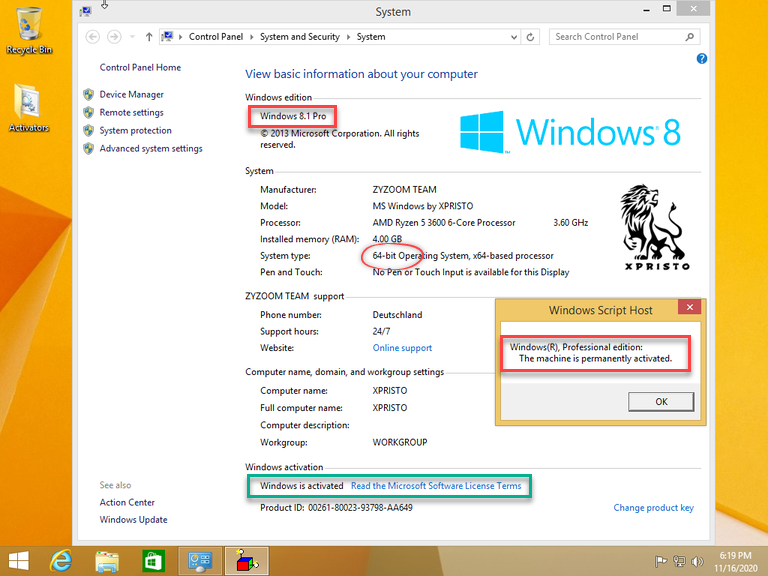Screen dimensions: 768x576
Task: Click the Windows 8 logo image
Action: tap(570, 132)
